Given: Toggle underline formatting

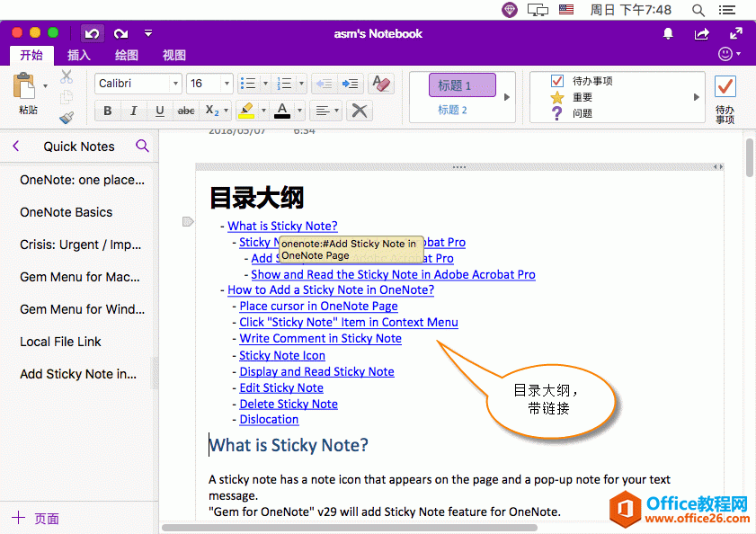Looking at the screenshot, I should (160, 111).
